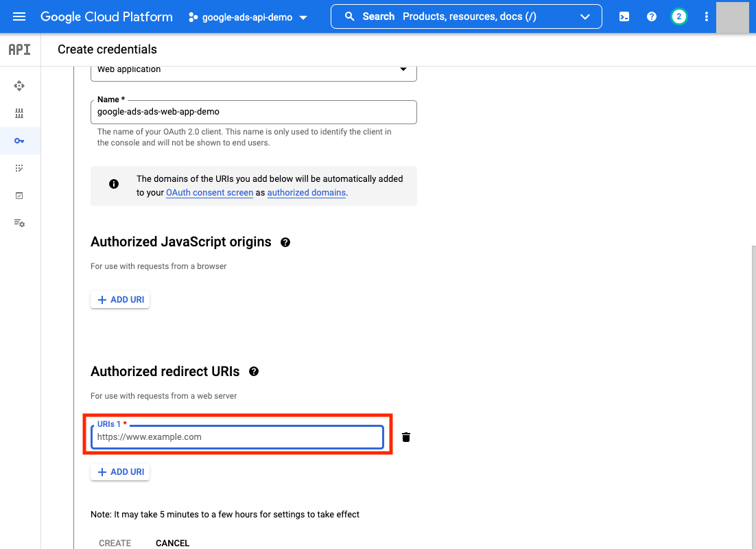Show help for Authorized JavaScript origins
Image resolution: width=756 pixels, height=549 pixels.
pyautogui.click(x=285, y=242)
